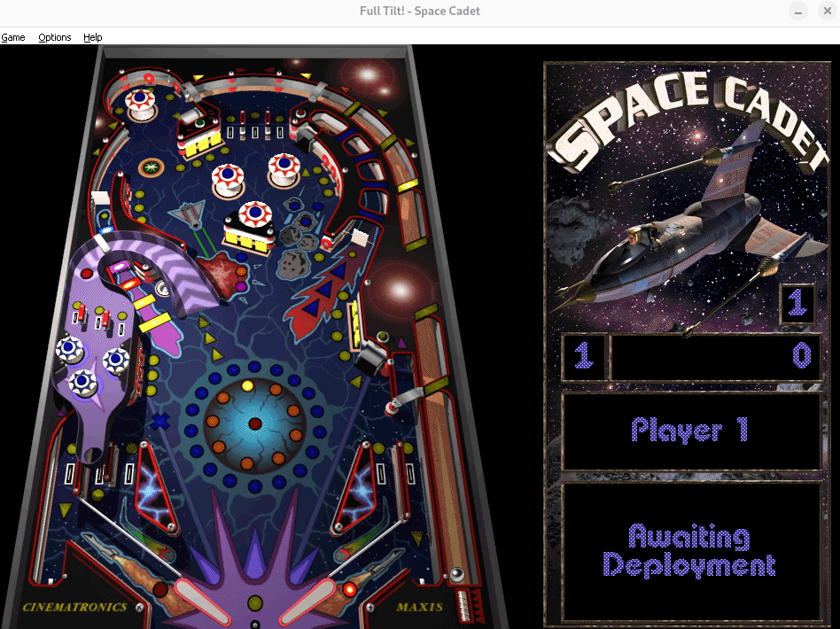Viewport: 840px width, 629px height.
Task: Click the black kicker box on right side
Action: tap(371, 361)
